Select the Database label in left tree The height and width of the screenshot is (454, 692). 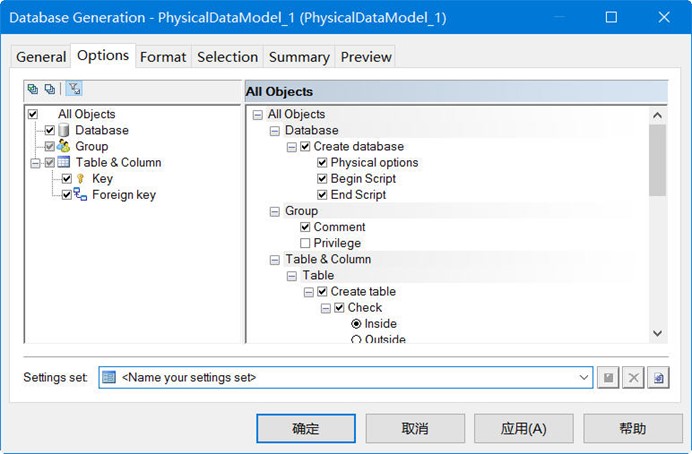(x=102, y=130)
